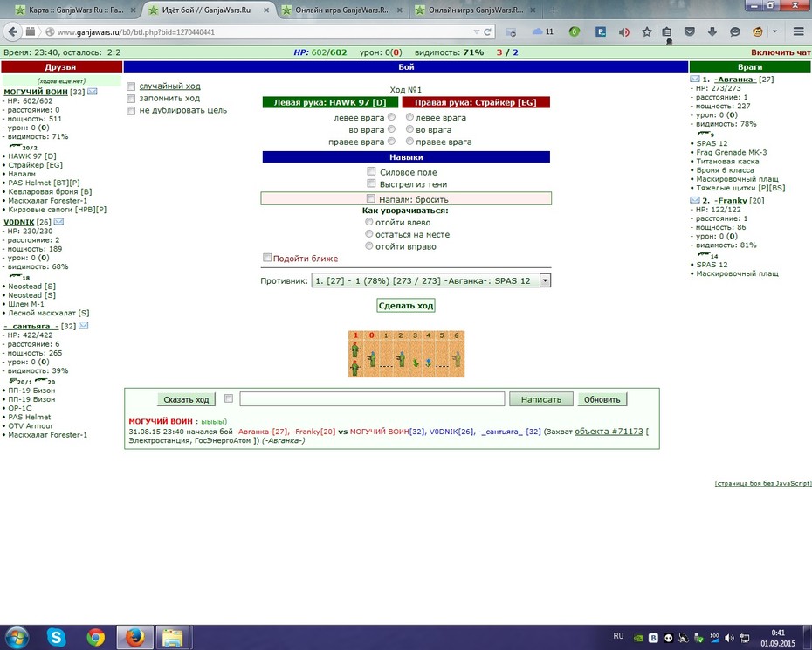Screen dimensions: 812x650
Task: Enable 'случайный ход' checkbox
Action: click(131, 86)
